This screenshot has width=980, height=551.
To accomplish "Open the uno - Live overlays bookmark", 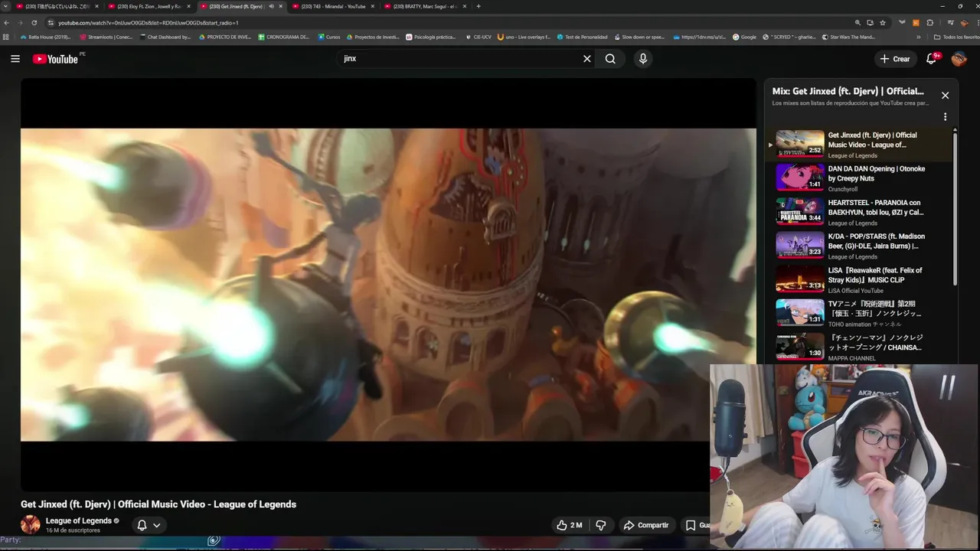I will click(524, 37).
